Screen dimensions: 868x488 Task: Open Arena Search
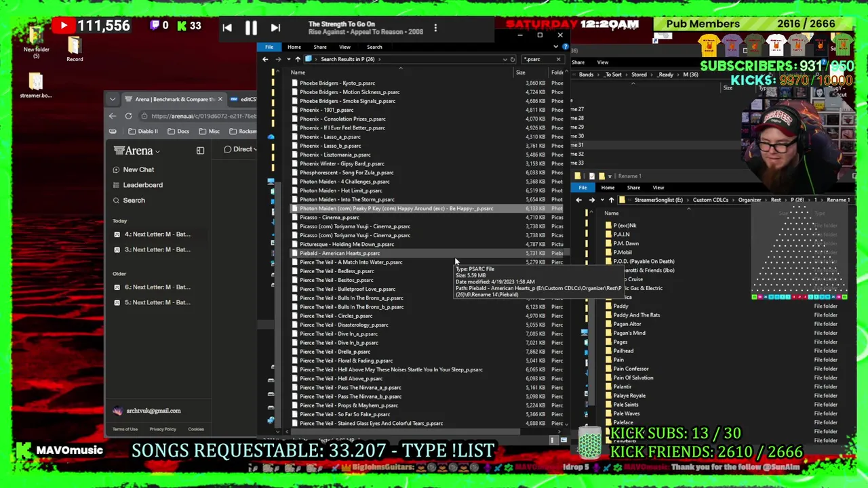pyautogui.click(x=129, y=201)
